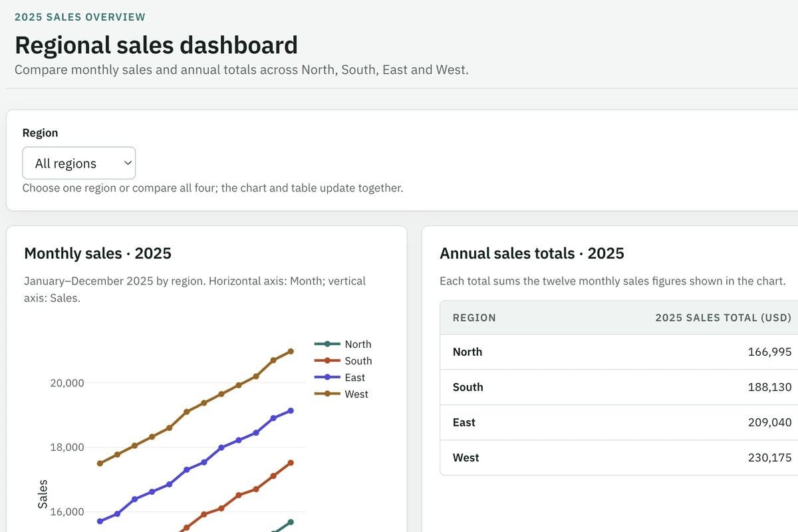Click the last data point of East line
The image size is (798, 532).
click(x=291, y=411)
